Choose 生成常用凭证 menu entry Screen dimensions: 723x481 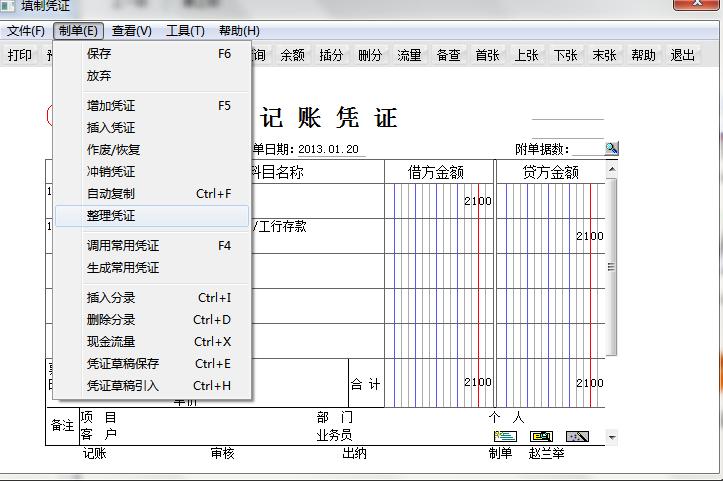click(152, 267)
